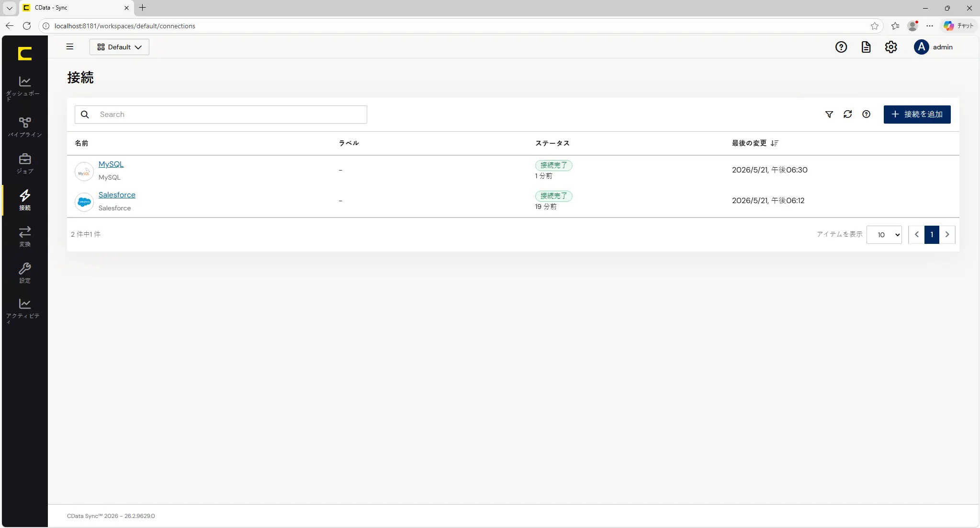Viewport: 980px width, 528px height.
Task: Click the 19 分前 status text
Action: 546,207
